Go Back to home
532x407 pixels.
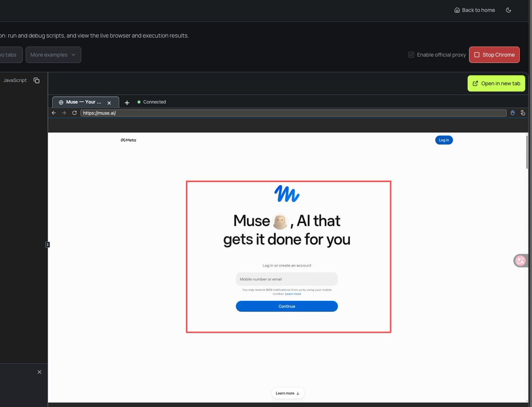pos(474,10)
